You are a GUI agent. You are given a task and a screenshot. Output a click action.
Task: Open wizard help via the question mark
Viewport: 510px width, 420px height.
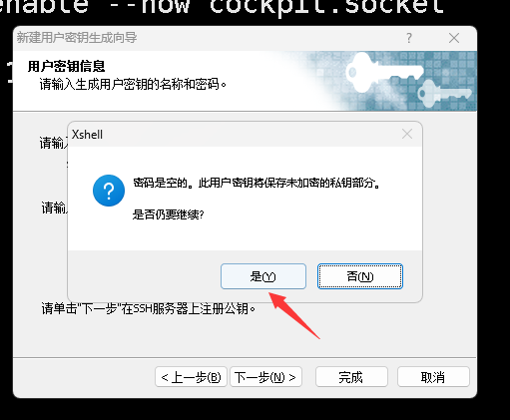(409, 38)
